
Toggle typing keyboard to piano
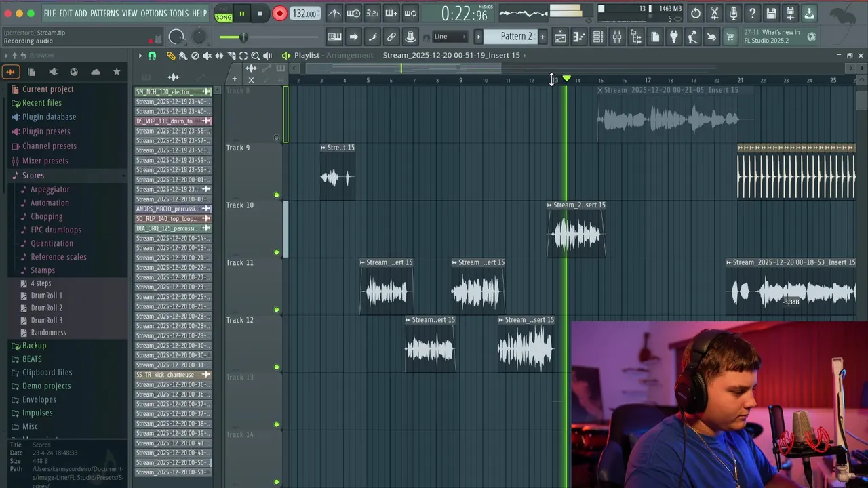(334, 37)
